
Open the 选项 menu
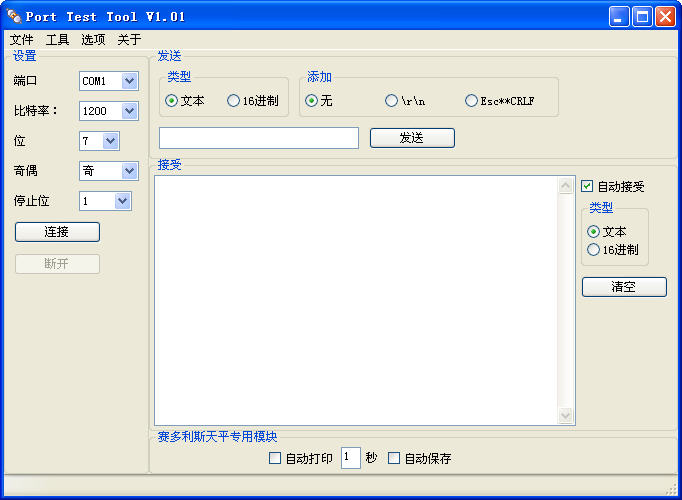tap(93, 40)
